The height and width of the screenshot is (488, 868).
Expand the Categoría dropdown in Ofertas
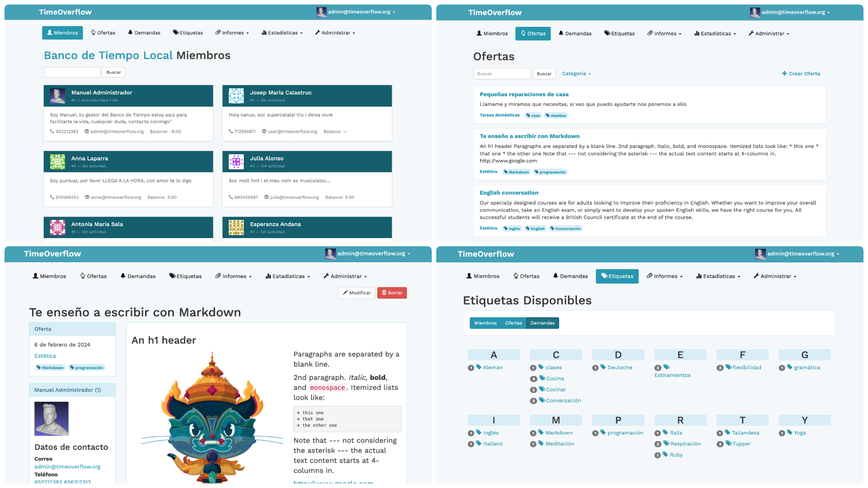[576, 73]
